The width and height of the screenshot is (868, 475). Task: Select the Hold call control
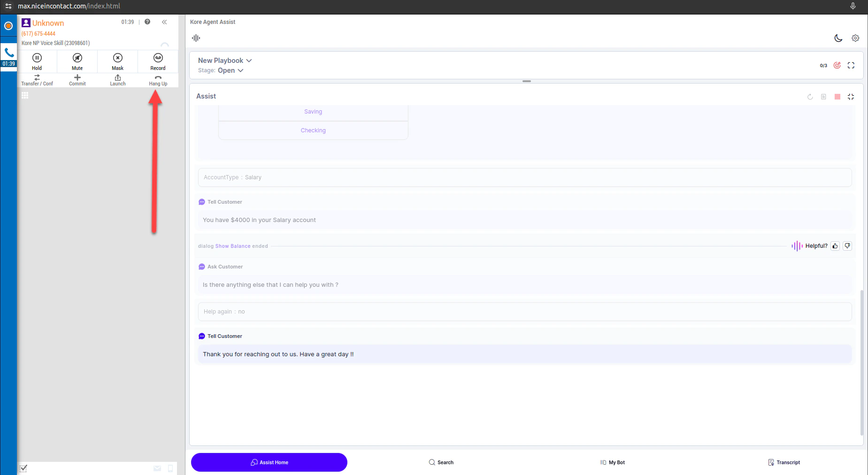tap(37, 61)
